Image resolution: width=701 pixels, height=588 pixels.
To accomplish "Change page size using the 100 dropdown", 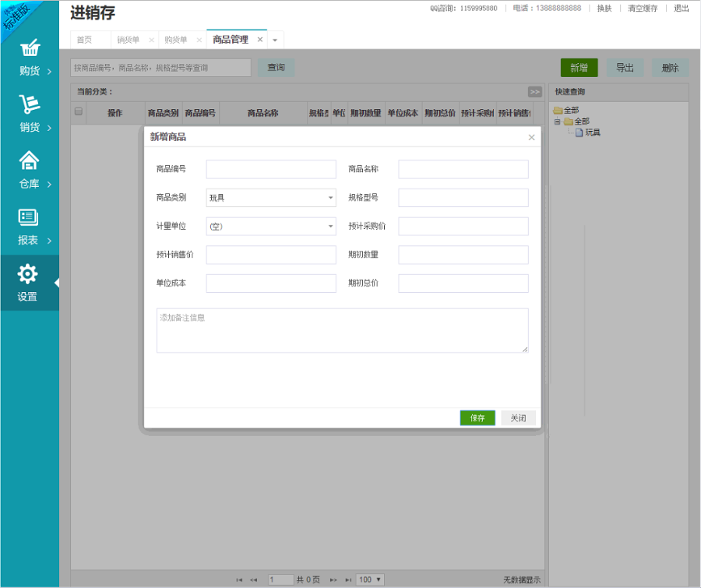I will tap(368, 579).
